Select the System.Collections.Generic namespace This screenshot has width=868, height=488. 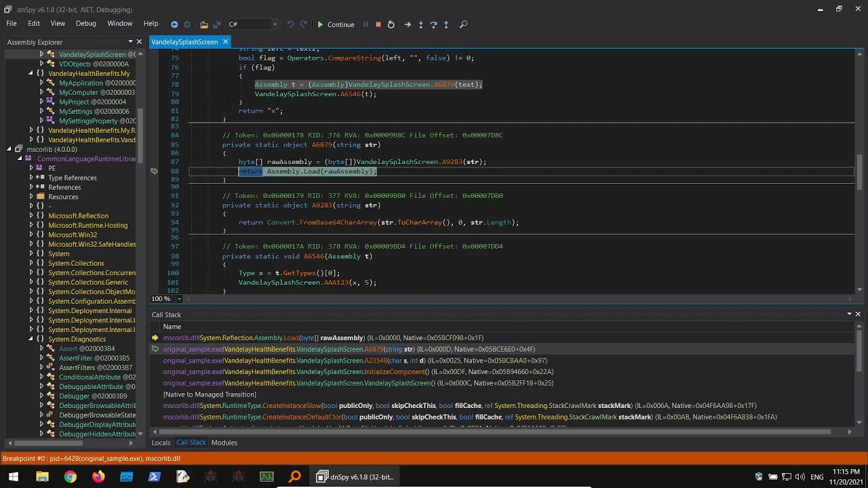(x=87, y=282)
